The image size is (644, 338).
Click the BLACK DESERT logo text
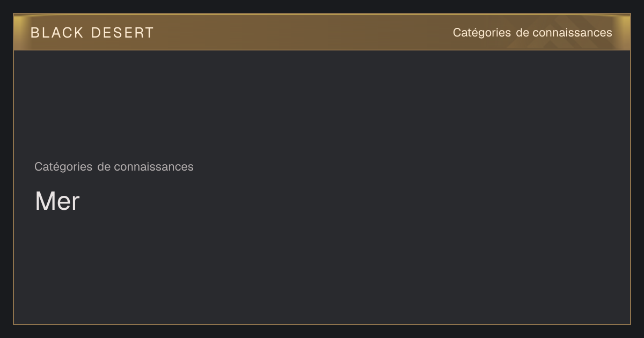point(92,33)
